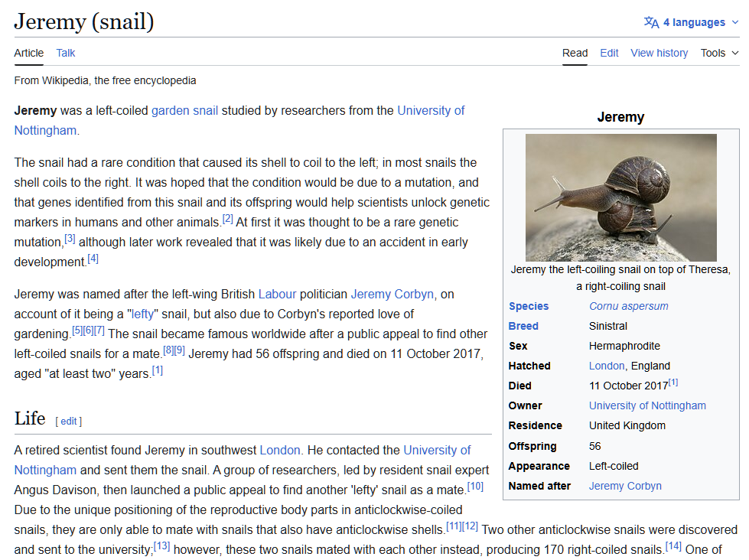Edit the Life section
The image size is (749, 560).
coord(69,421)
